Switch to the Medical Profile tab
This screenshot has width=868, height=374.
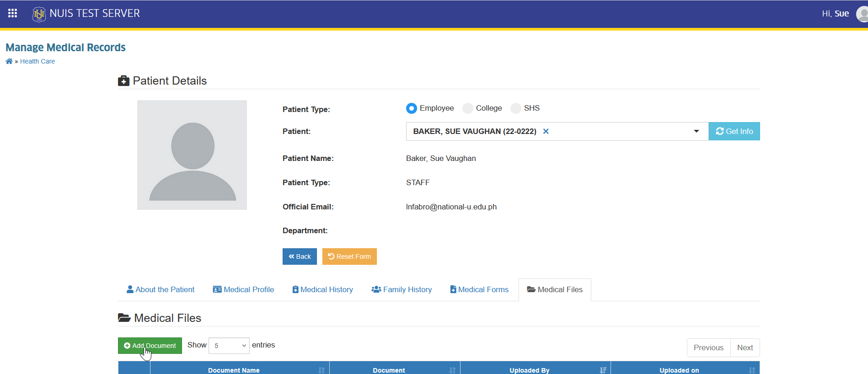click(243, 289)
